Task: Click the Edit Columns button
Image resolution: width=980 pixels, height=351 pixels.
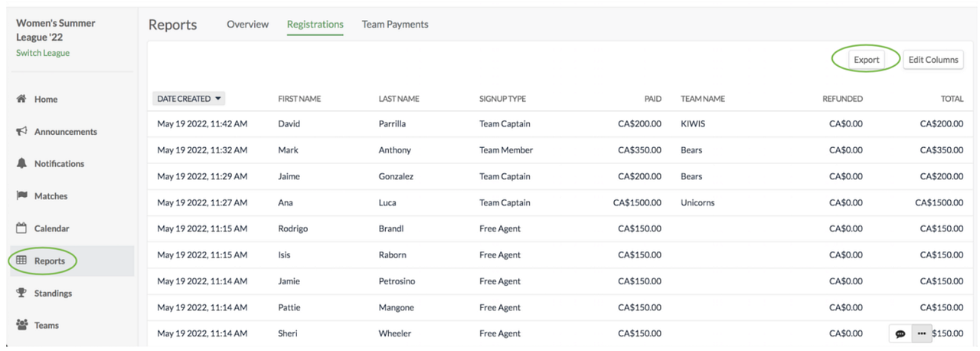Action: (x=933, y=60)
